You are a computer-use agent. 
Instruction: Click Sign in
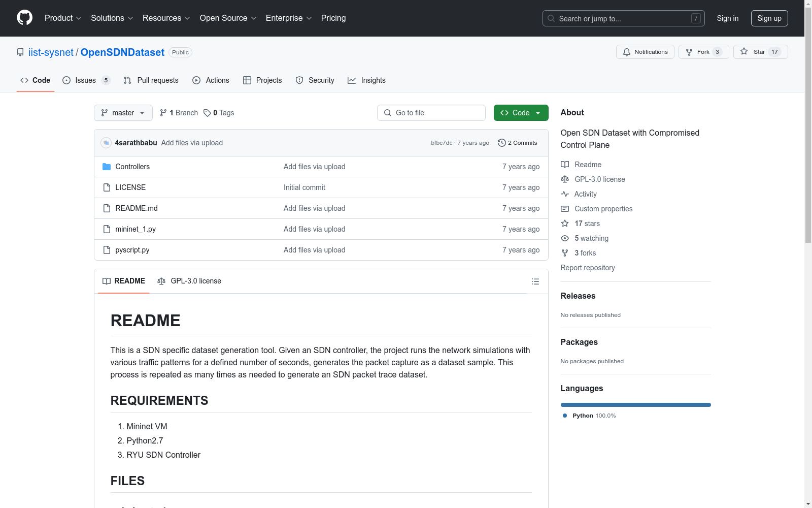pyautogui.click(x=728, y=18)
